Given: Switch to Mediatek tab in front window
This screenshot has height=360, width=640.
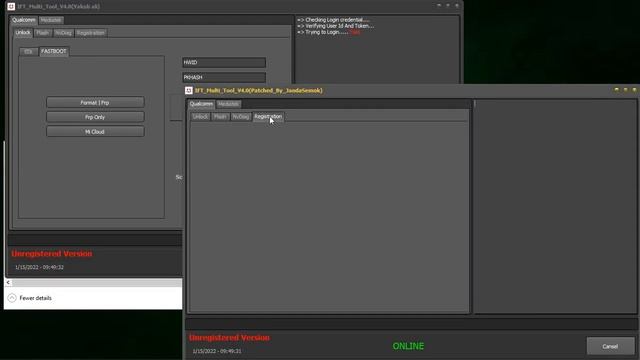Looking at the screenshot, I should [x=228, y=104].
